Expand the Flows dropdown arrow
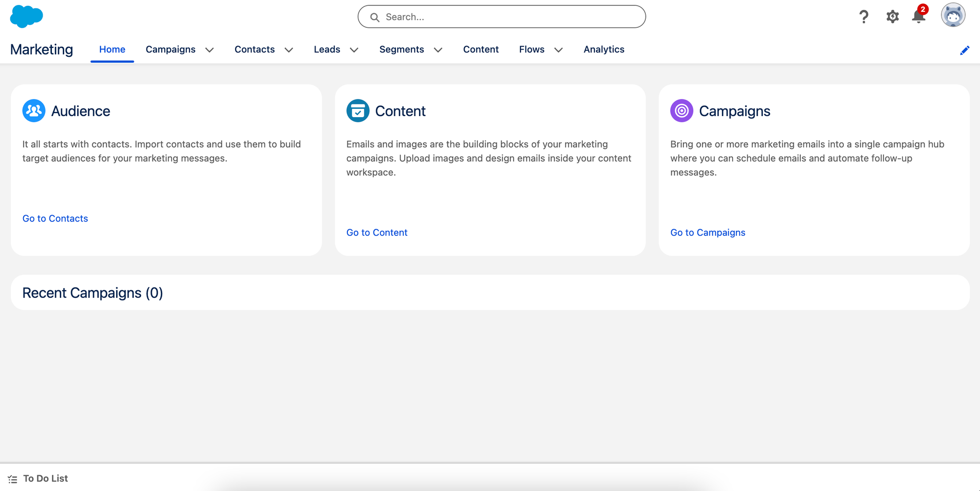980x491 pixels. pos(558,50)
